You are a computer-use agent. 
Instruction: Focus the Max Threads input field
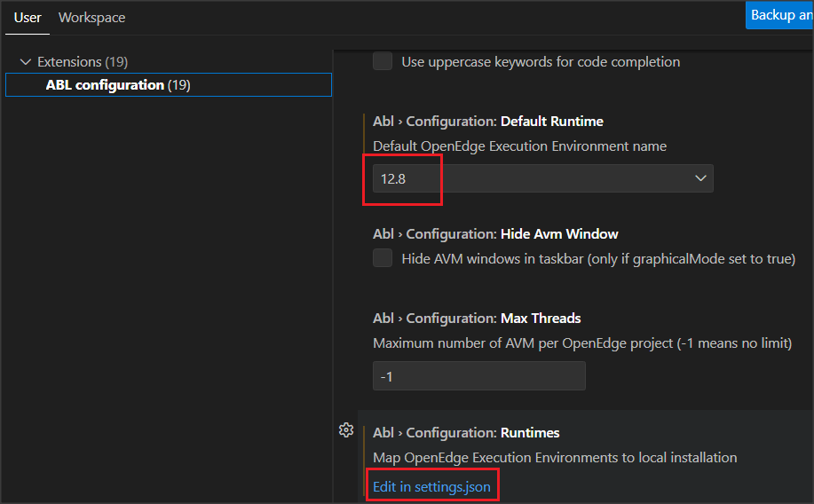coord(478,376)
